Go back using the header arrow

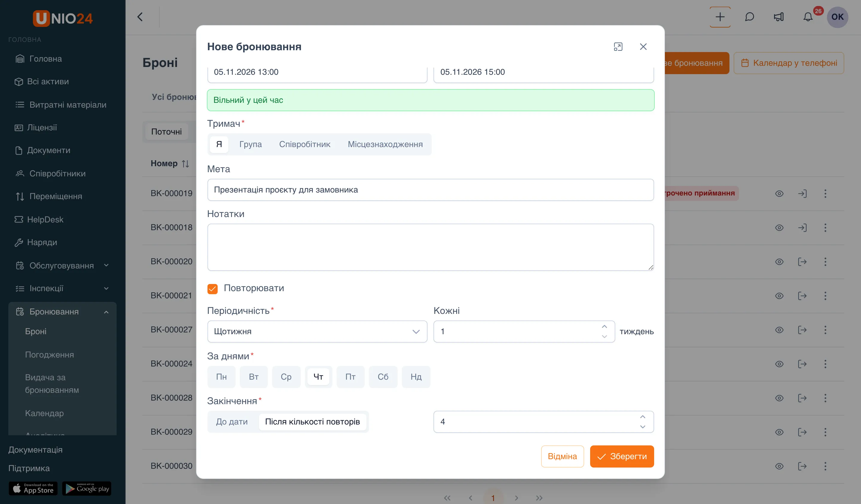[140, 17]
